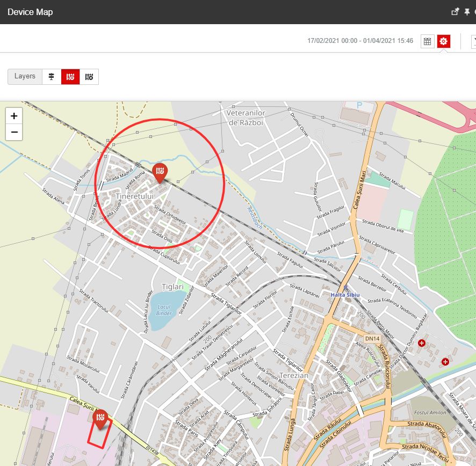Screen dimensions: 476x466
Task: Open the partially visible filter dropdown
Action: tap(473, 41)
